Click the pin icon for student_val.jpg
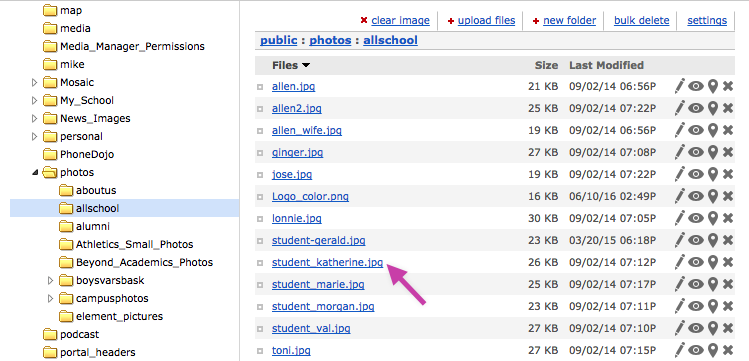This screenshot has width=749, height=361. 713,328
